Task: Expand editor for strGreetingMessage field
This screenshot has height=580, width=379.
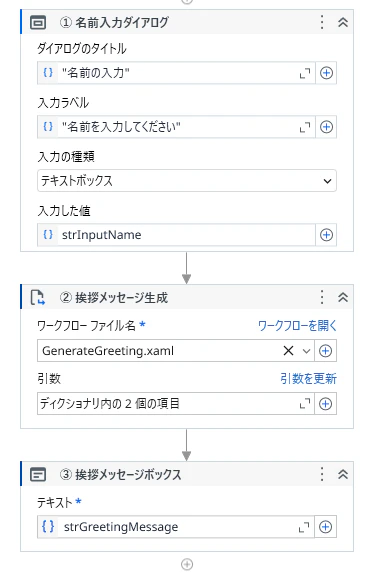Action: click(x=304, y=527)
